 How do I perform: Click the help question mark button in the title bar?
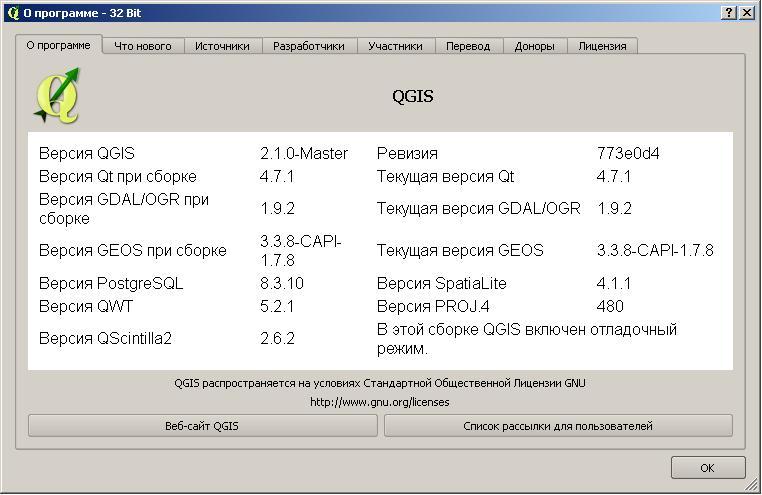(x=729, y=13)
